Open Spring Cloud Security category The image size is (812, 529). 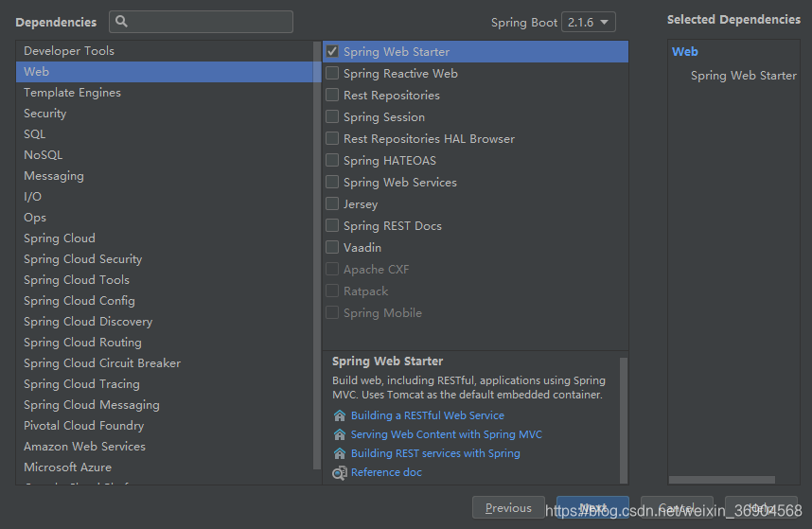click(165, 258)
